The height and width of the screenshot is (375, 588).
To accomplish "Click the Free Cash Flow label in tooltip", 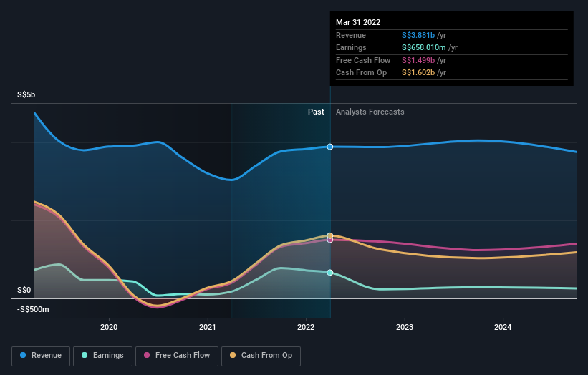I will tap(363, 60).
